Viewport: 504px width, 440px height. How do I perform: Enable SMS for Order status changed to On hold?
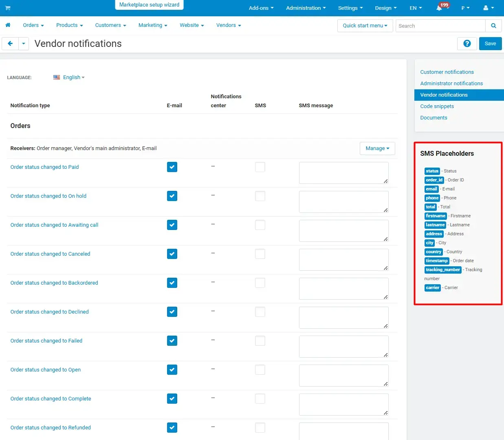pos(260,196)
